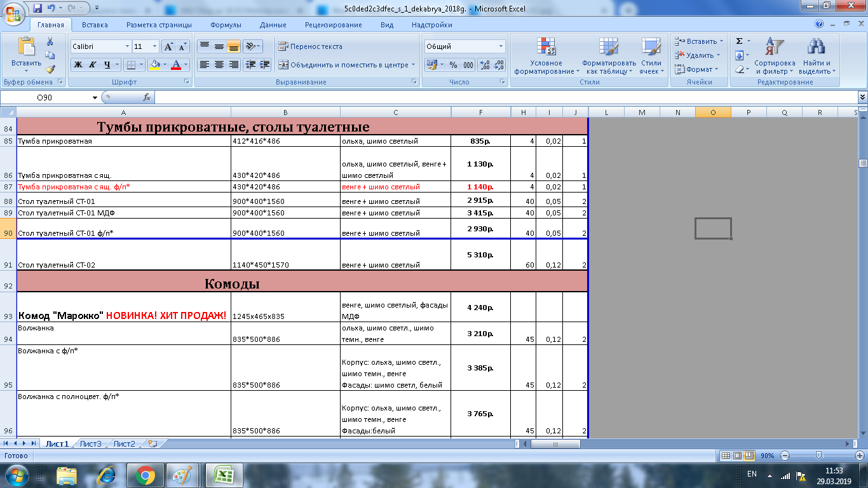
Task: Open Find and Select (Найти и выделить)
Action: [x=816, y=55]
